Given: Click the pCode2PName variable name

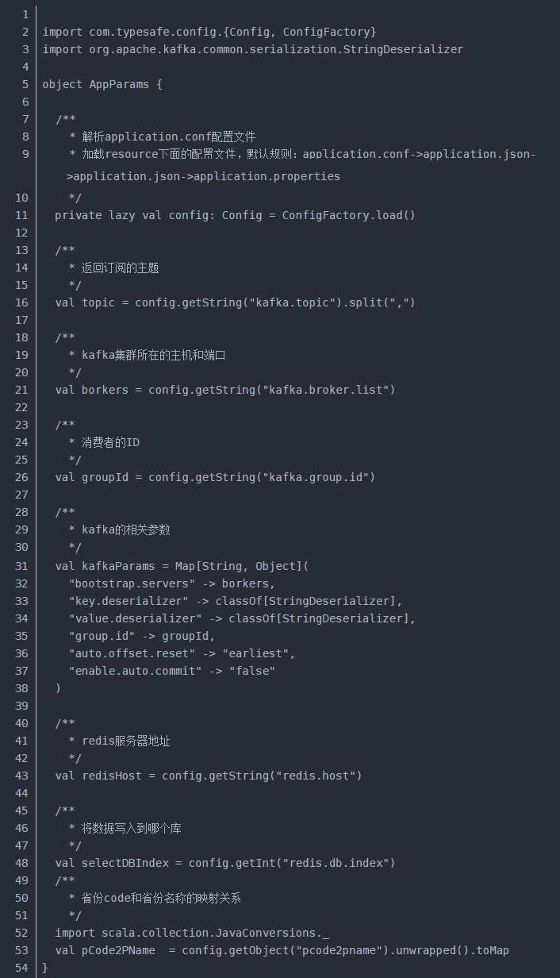Looking at the screenshot, I should (118, 950).
